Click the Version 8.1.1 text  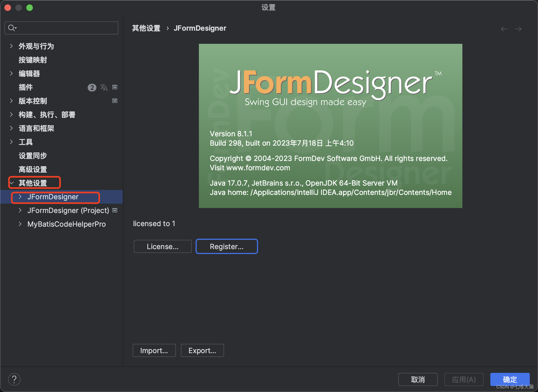pos(231,134)
